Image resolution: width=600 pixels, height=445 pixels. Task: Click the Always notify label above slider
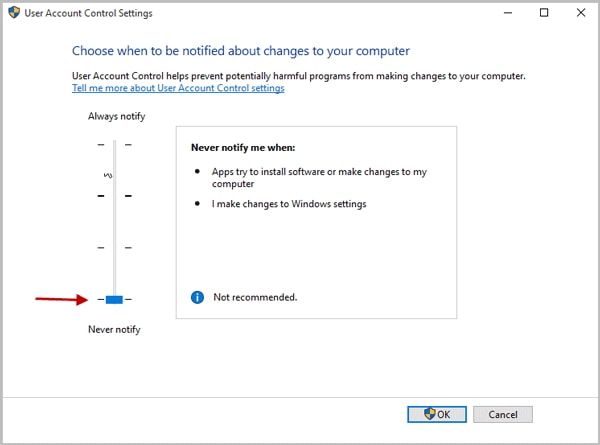[116, 117]
